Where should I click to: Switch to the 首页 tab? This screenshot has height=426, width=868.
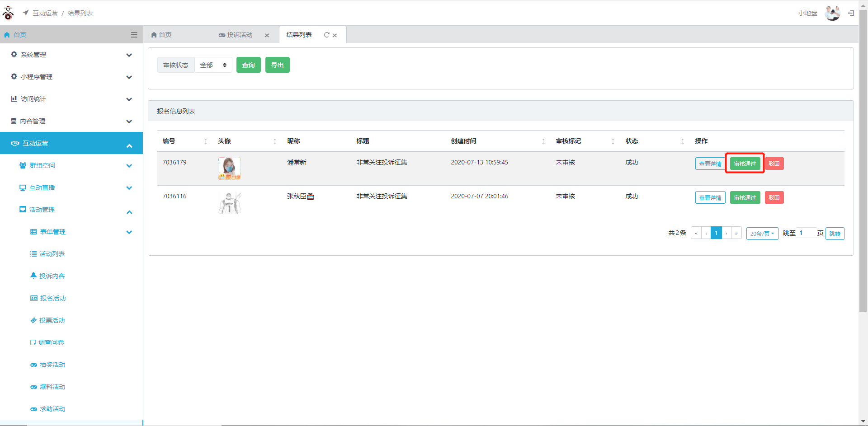tap(161, 35)
